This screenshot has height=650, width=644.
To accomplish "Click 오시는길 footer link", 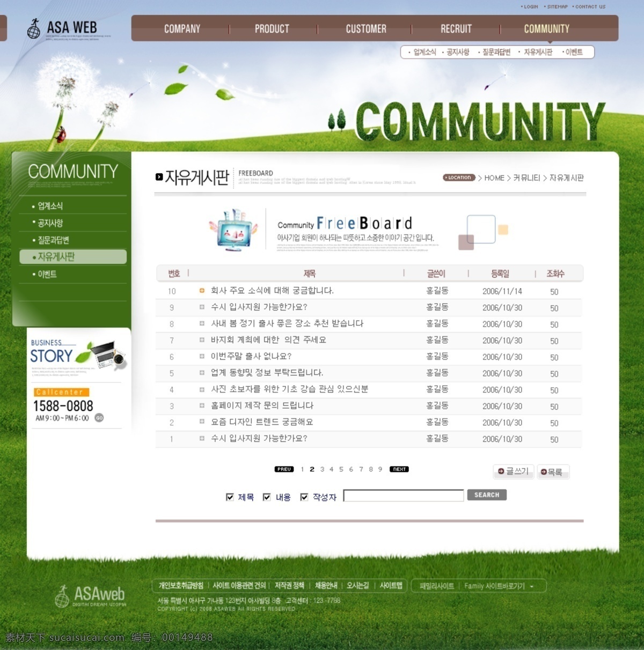I will tap(357, 586).
